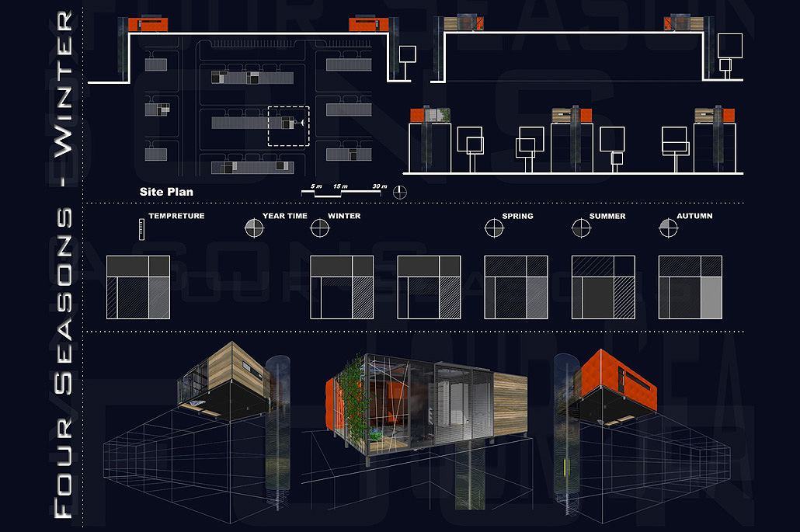Open the wood-clad house perspective rendering

point(197,433)
